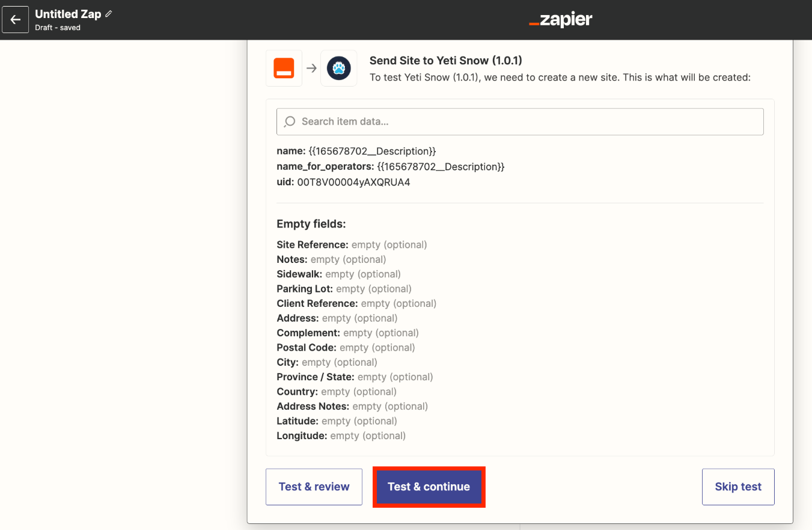Click the Province / State row
The height and width of the screenshot is (530, 812).
(x=355, y=377)
